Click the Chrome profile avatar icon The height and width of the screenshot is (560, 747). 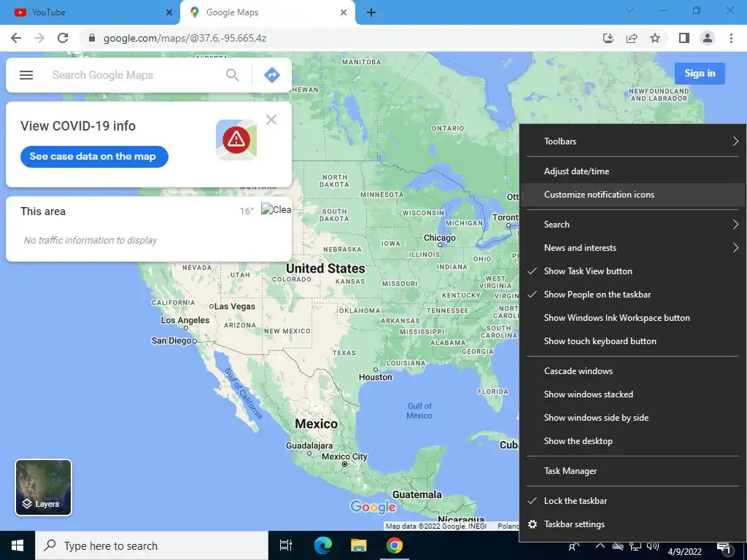click(708, 38)
